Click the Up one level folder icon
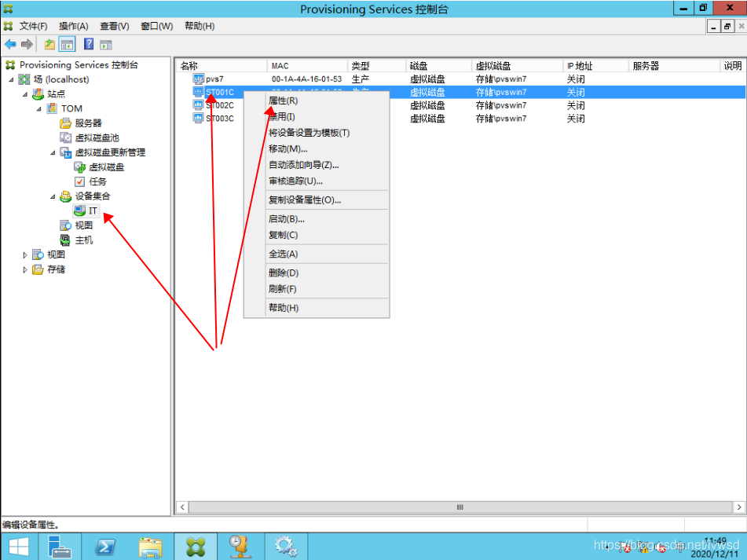Screen dimensions: 747x560 tap(49, 45)
